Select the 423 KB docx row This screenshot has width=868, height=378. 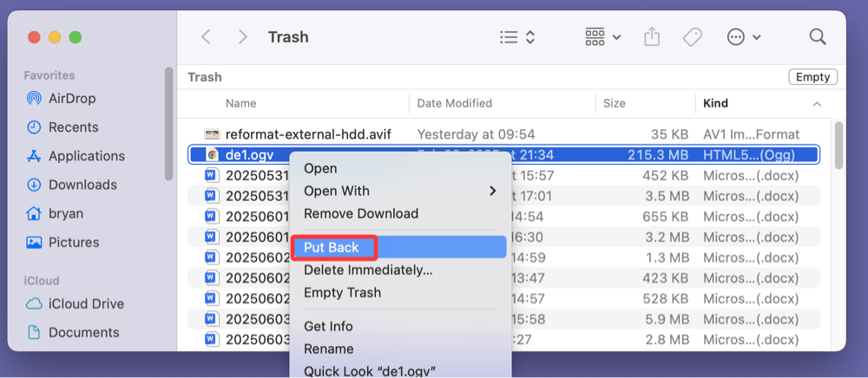point(503,278)
